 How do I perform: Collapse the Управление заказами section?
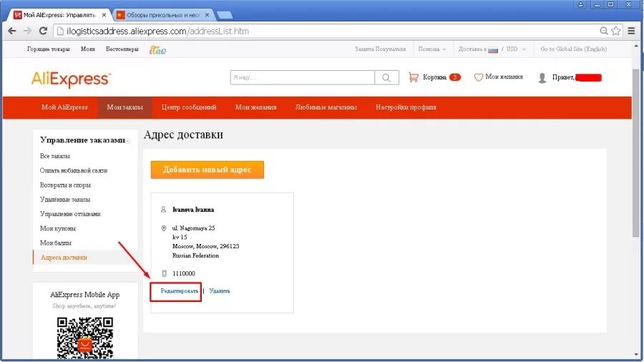pos(129,141)
